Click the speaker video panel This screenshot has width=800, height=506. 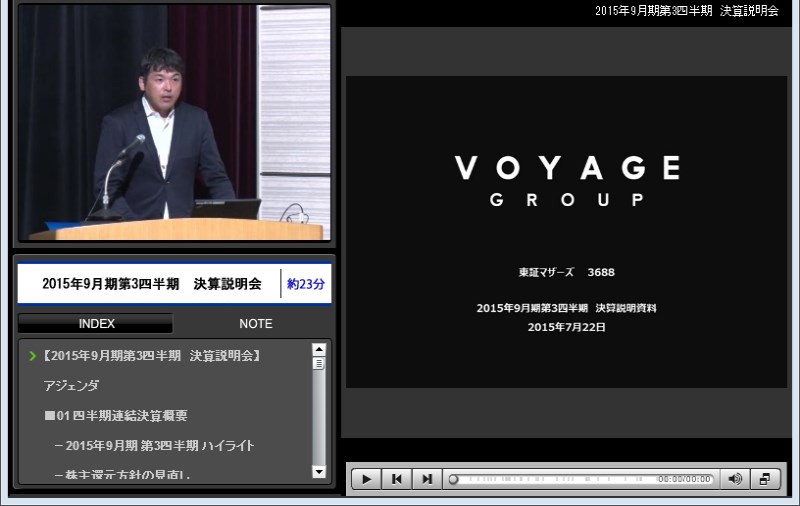[174, 122]
